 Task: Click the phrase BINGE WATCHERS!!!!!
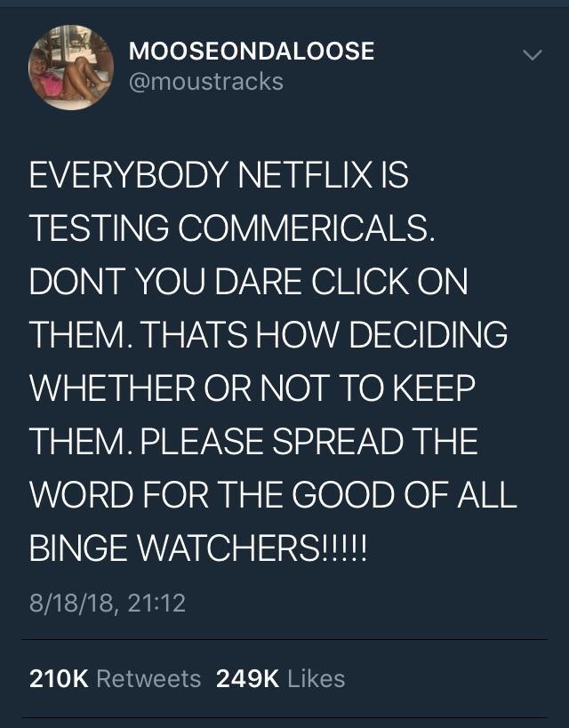(198, 548)
